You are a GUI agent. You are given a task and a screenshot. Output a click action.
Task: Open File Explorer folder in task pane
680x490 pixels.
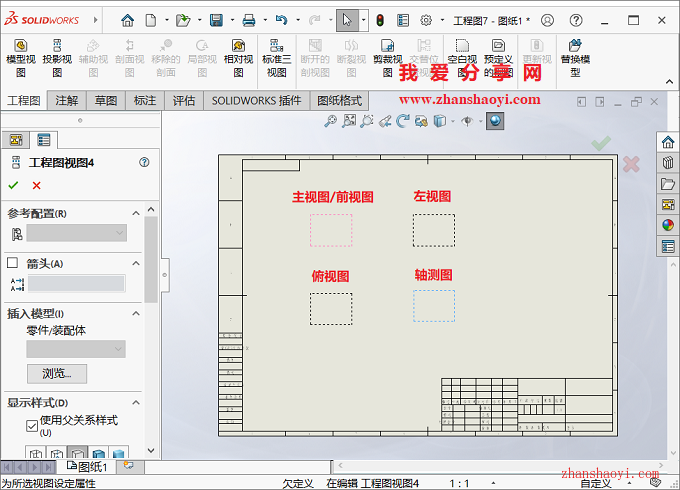[x=668, y=183]
